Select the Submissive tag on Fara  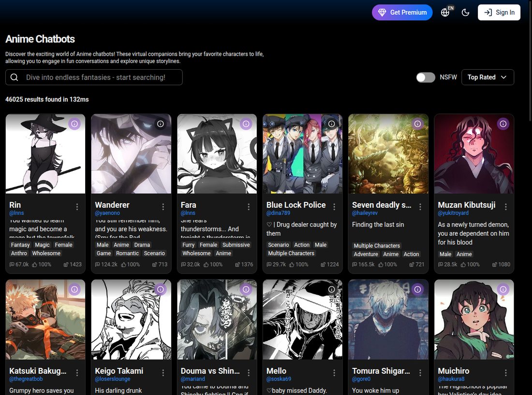[x=236, y=245]
